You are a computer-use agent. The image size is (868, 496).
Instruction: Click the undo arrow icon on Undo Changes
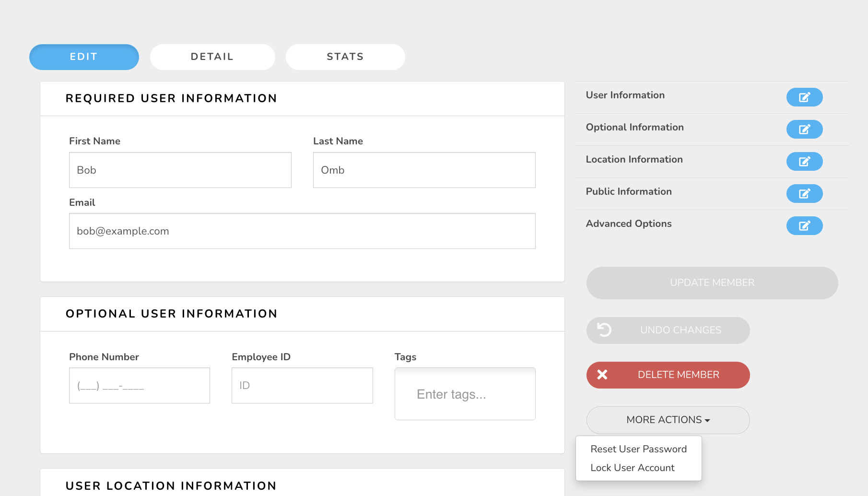click(x=604, y=330)
